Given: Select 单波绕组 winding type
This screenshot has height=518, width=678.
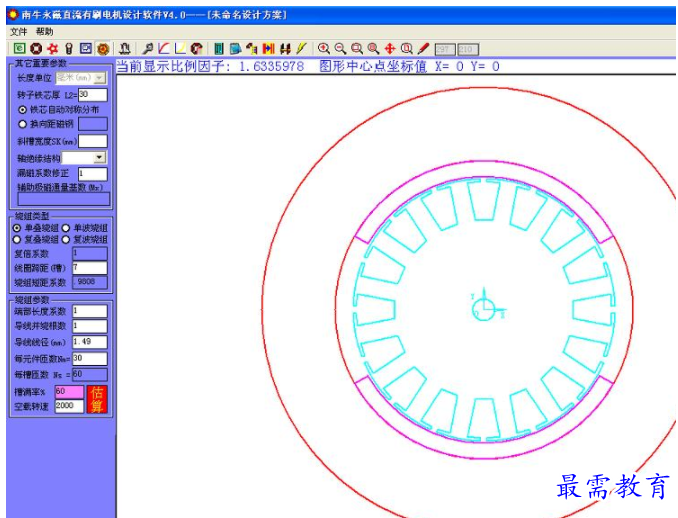Looking at the screenshot, I should pyautogui.click(x=66, y=228).
